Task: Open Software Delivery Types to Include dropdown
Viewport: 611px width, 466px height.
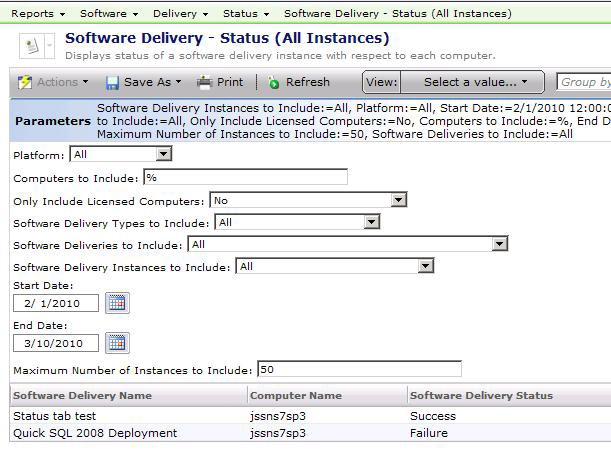Action: coord(297,222)
